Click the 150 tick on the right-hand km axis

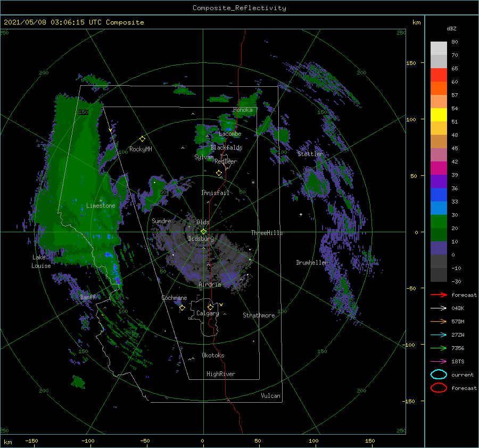click(411, 63)
